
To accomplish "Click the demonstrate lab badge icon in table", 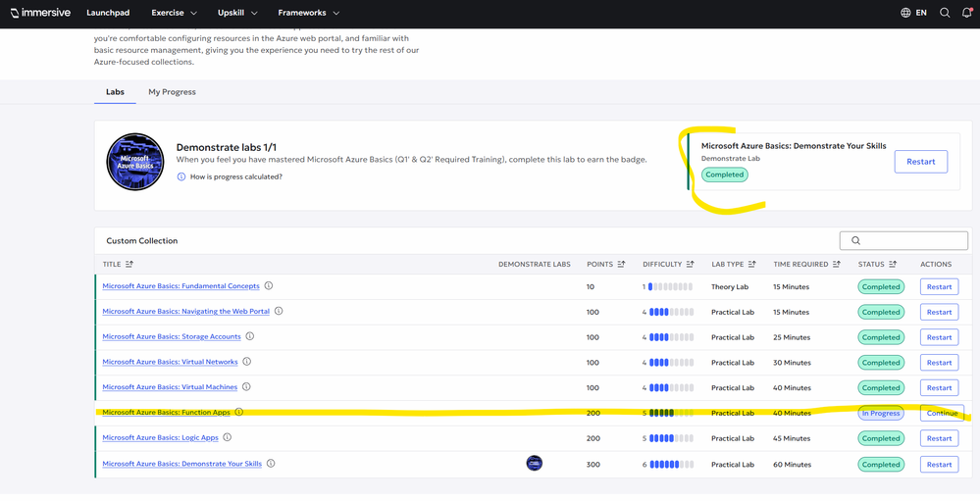I will pos(534,464).
